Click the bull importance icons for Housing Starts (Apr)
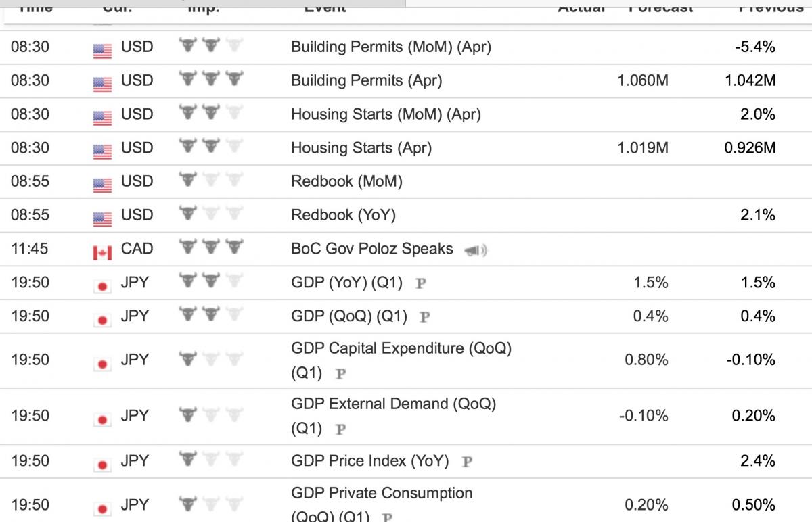 pos(210,146)
